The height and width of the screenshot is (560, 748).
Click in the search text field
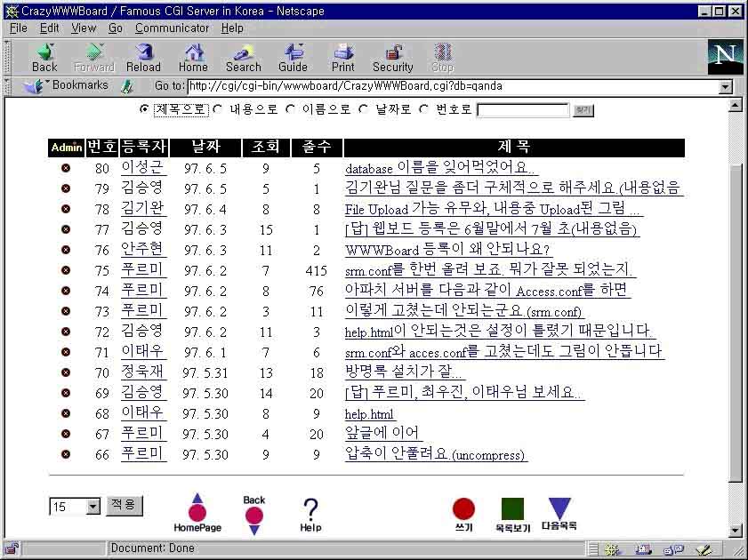pyautogui.click(x=523, y=110)
